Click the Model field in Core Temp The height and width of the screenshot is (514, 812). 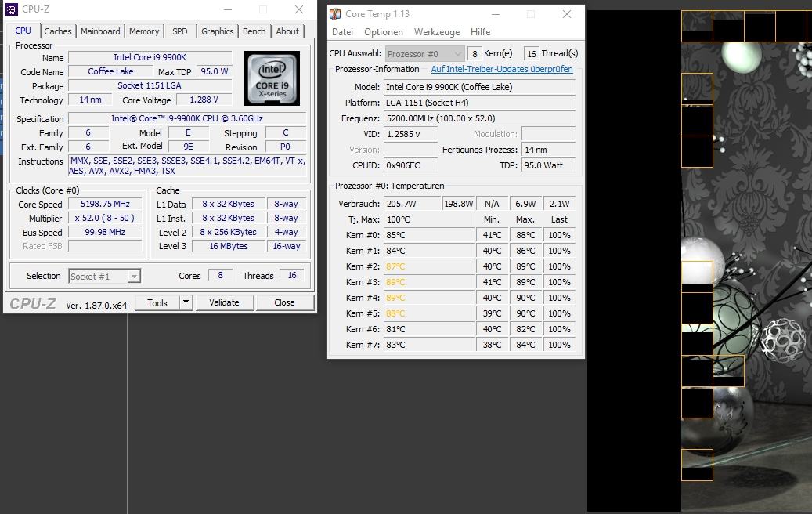click(479, 87)
